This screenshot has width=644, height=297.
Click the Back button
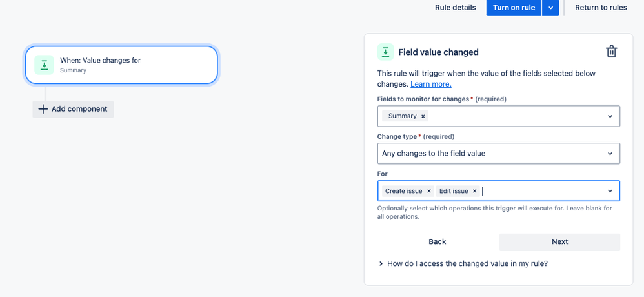(x=437, y=242)
